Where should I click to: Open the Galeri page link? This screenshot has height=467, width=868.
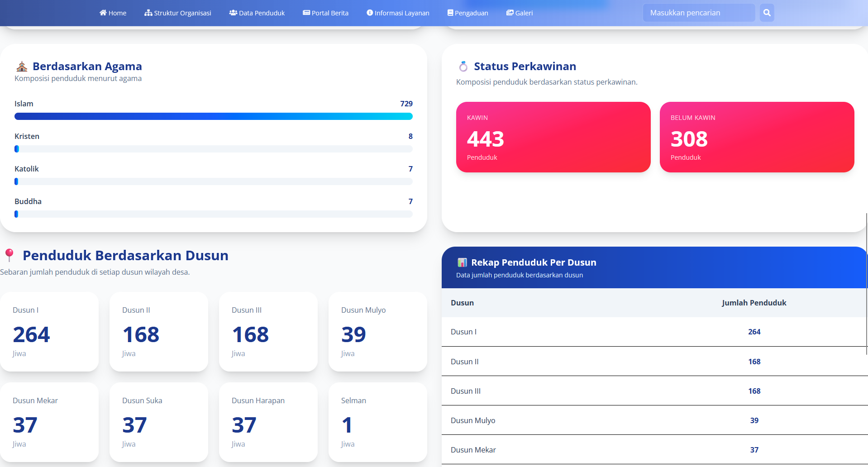[520, 13]
